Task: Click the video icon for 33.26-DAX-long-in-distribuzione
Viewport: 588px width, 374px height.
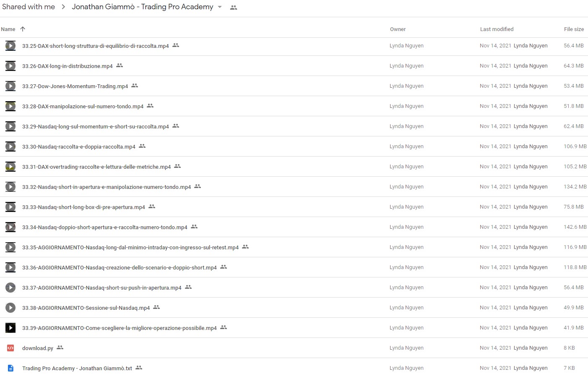Action: pyautogui.click(x=10, y=66)
